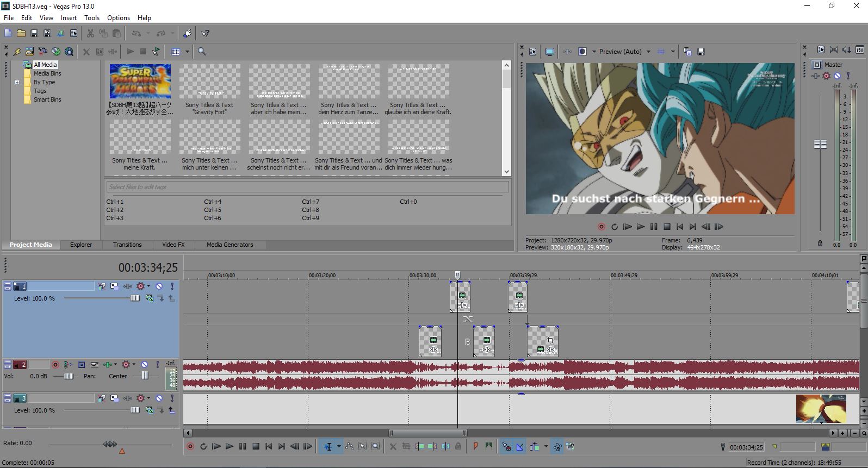Open the Insert menu

(69, 18)
